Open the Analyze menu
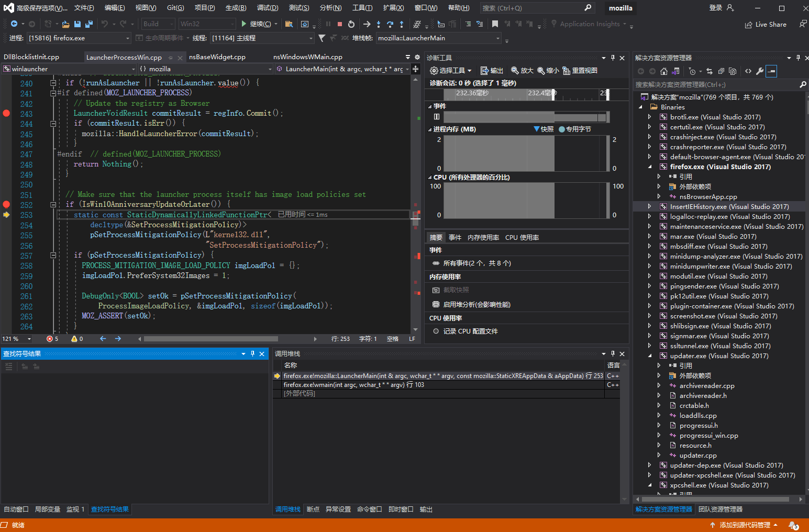Screen dimensions: 809x532 [330, 8]
